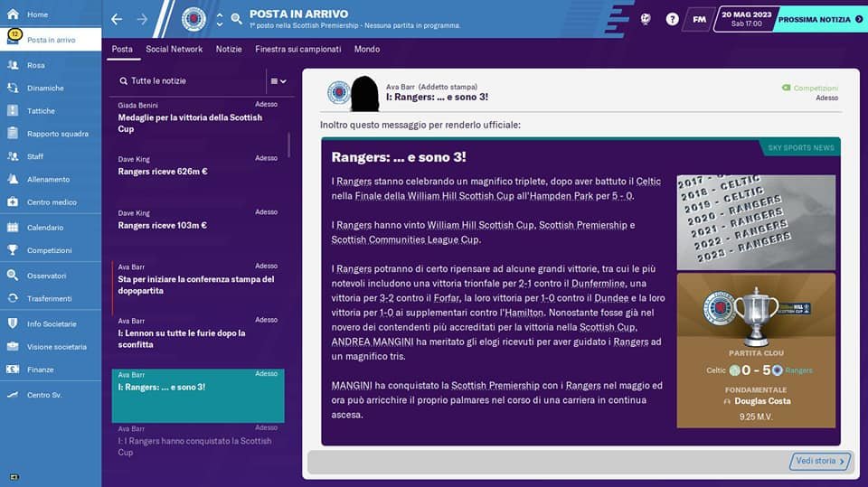Open Osservatori scouting icon

tap(13, 275)
